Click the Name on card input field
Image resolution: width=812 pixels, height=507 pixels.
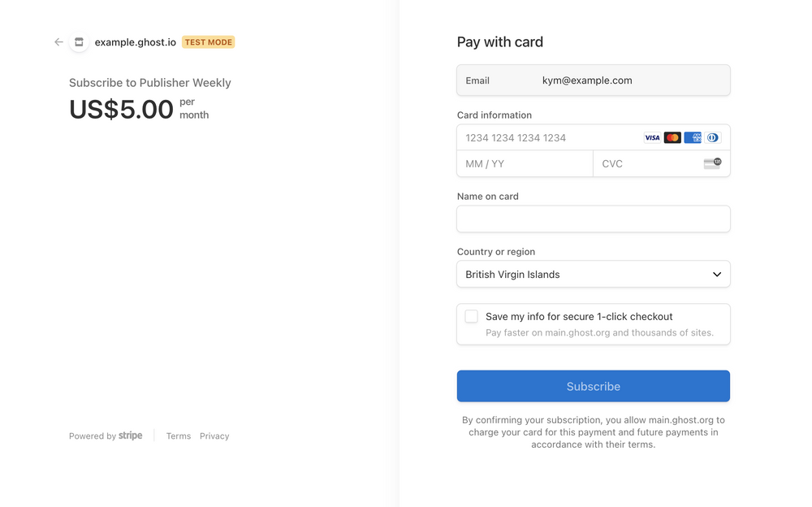click(593, 219)
